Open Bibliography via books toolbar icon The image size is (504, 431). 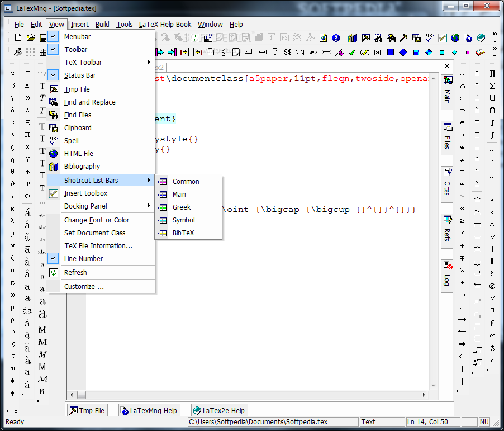coord(352,38)
